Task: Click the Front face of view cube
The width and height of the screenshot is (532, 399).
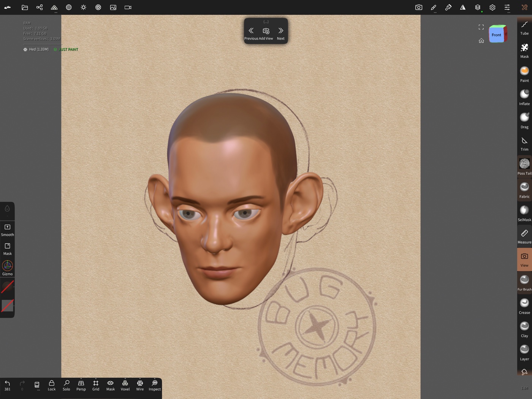Action: point(496,35)
